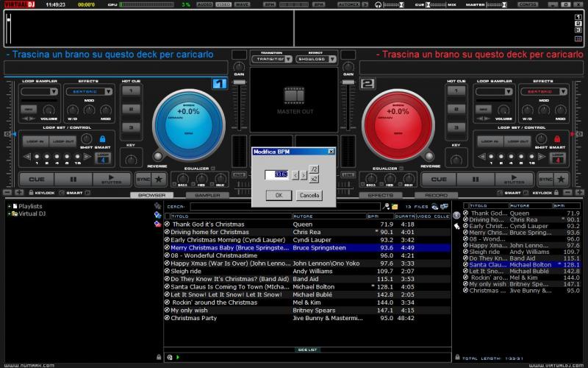588x368 pixels.
Task: Click the loop grow right arrow on deck 1
Action: click(87, 157)
